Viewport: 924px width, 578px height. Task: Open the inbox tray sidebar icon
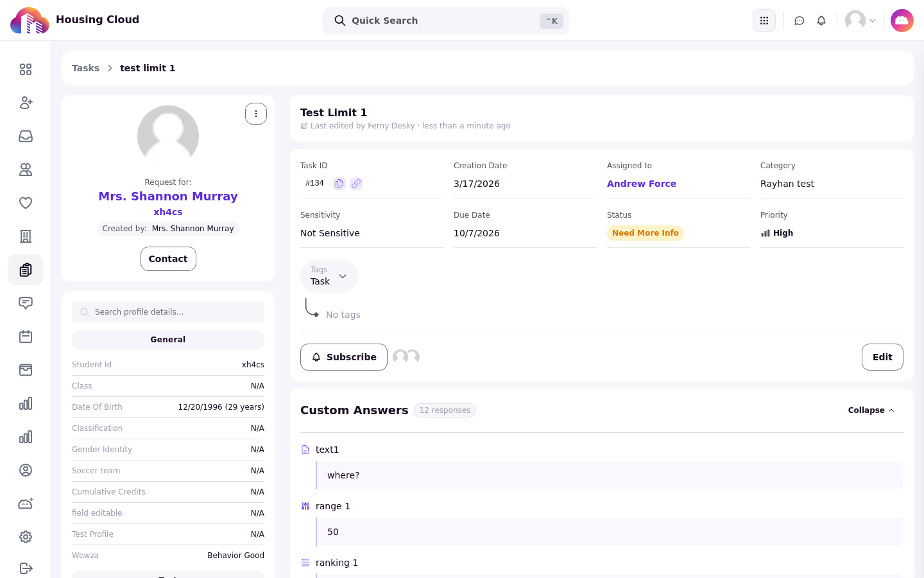(26, 136)
